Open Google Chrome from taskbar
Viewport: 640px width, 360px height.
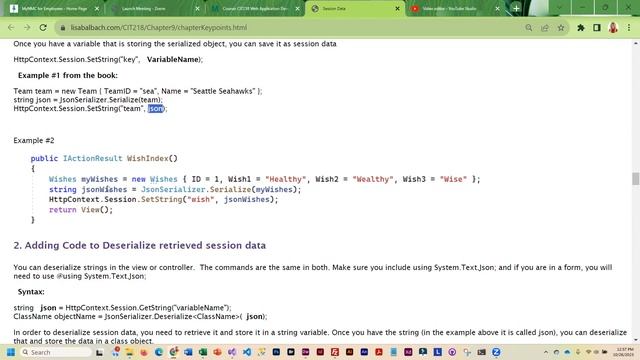pyautogui.click(x=173, y=352)
